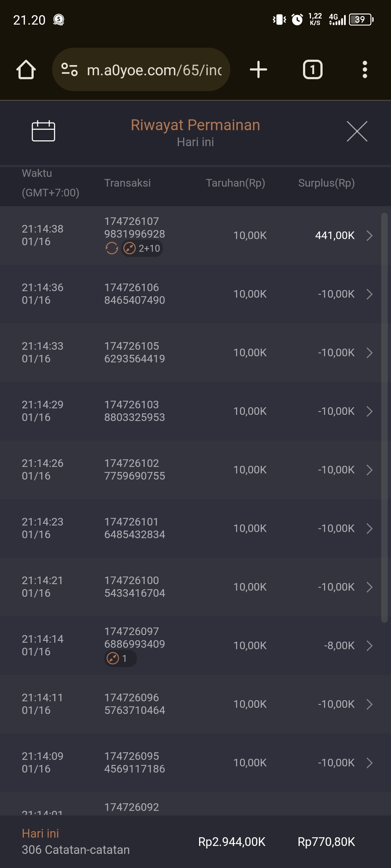
Task: Tap the 2+10 bonus badge
Action: [x=142, y=248]
